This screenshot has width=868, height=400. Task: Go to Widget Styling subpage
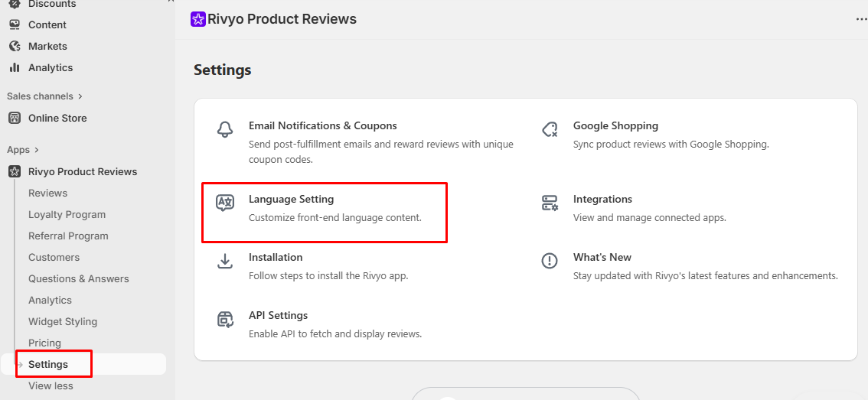click(63, 321)
